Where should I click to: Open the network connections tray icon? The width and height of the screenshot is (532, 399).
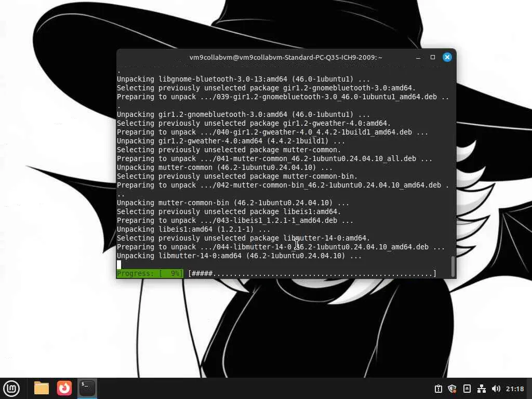482,389
